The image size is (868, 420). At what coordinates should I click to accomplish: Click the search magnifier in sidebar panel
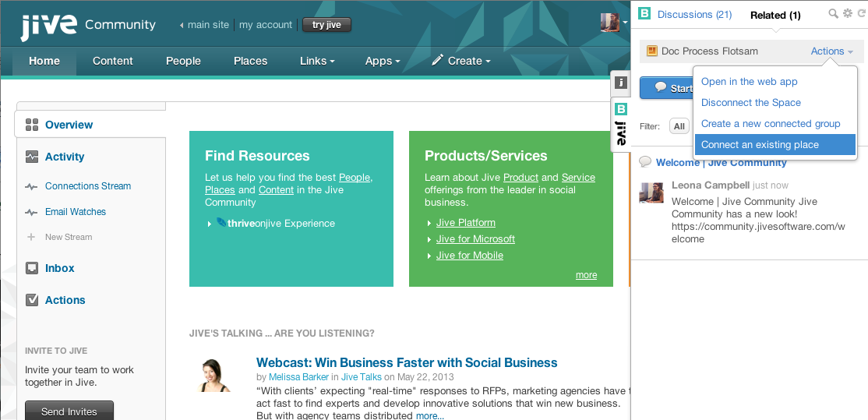click(833, 13)
